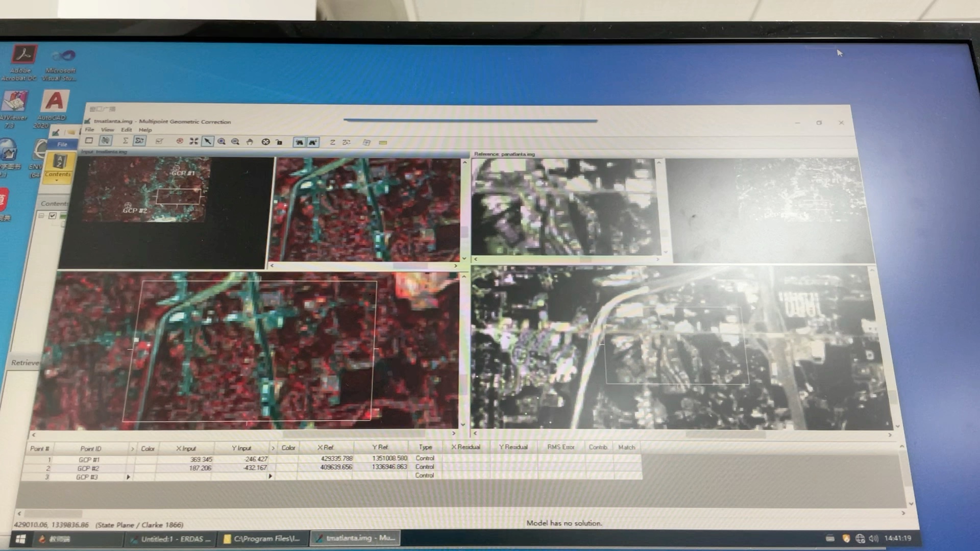Select the Create GCP crosshair tool
The height and width of the screenshot is (551, 980).
265,142
